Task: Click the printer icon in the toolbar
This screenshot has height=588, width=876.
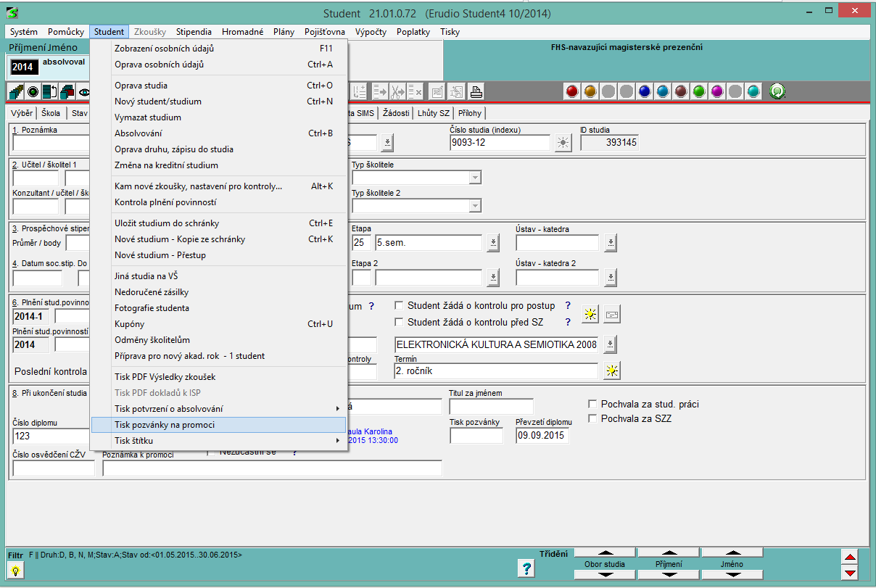Action: point(476,91)
